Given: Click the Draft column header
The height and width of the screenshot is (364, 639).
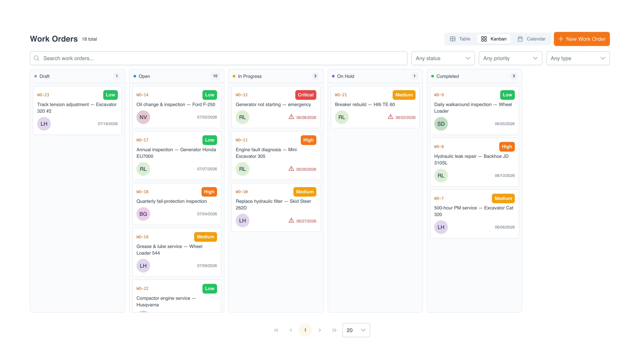Looking at the screenshot, I should click(x=78, y=76).
